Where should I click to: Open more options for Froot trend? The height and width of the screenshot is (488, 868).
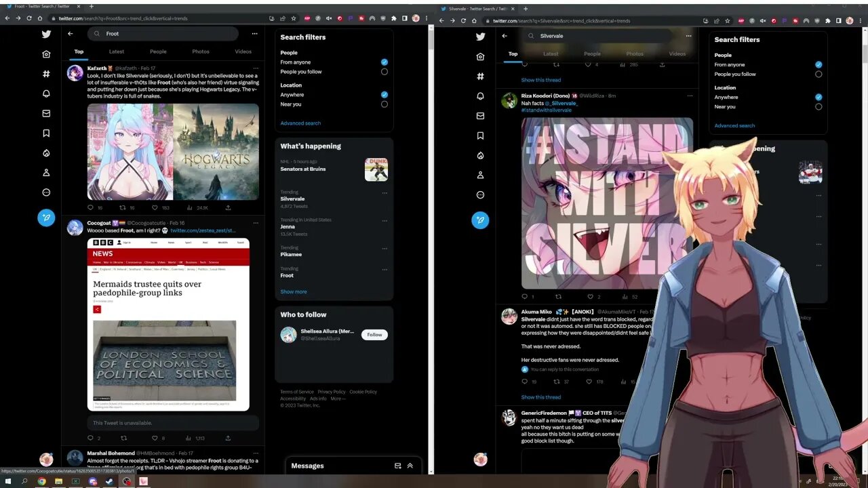pyautogui.click(x=384, y=269)
